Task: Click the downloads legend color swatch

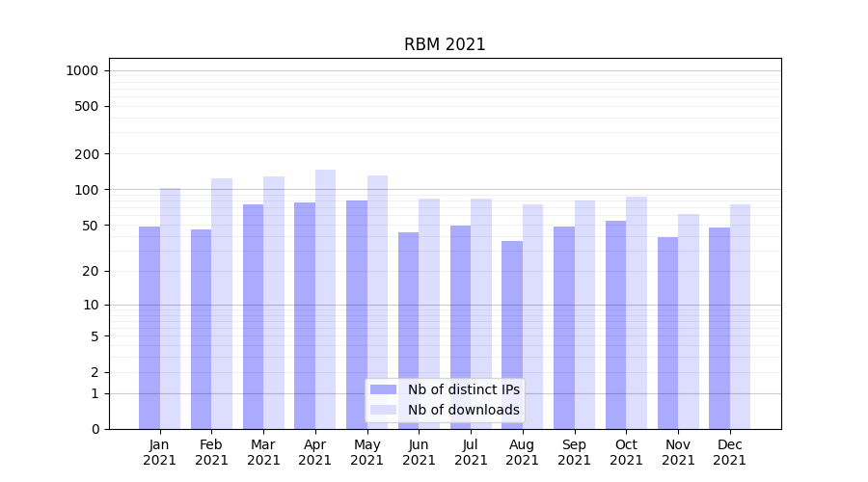Action: [x=383, y=410]
